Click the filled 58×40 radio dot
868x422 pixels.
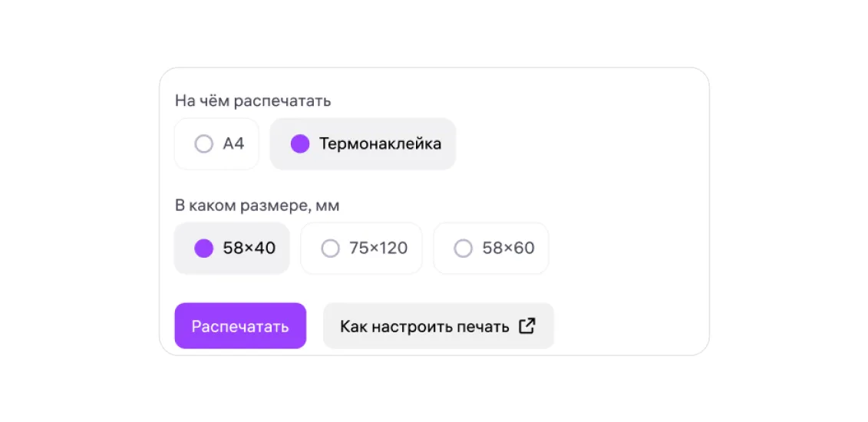pyautogui.click(x=203, y=248)
